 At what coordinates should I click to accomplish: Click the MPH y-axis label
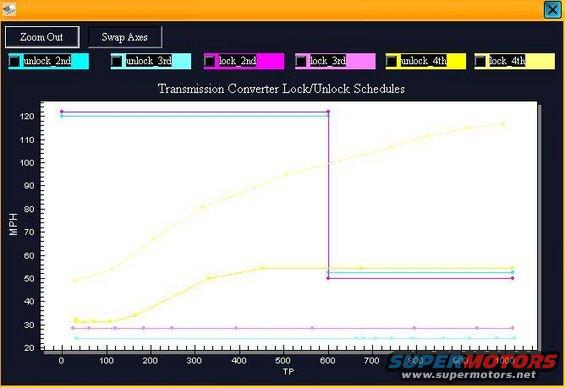[13, 224]
